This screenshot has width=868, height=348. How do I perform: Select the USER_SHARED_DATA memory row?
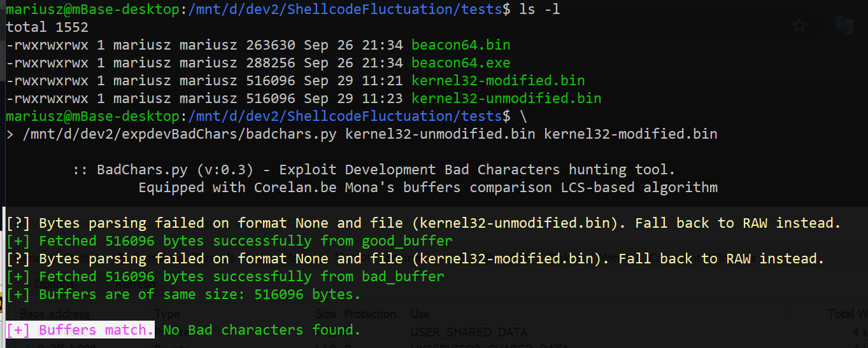434,330
